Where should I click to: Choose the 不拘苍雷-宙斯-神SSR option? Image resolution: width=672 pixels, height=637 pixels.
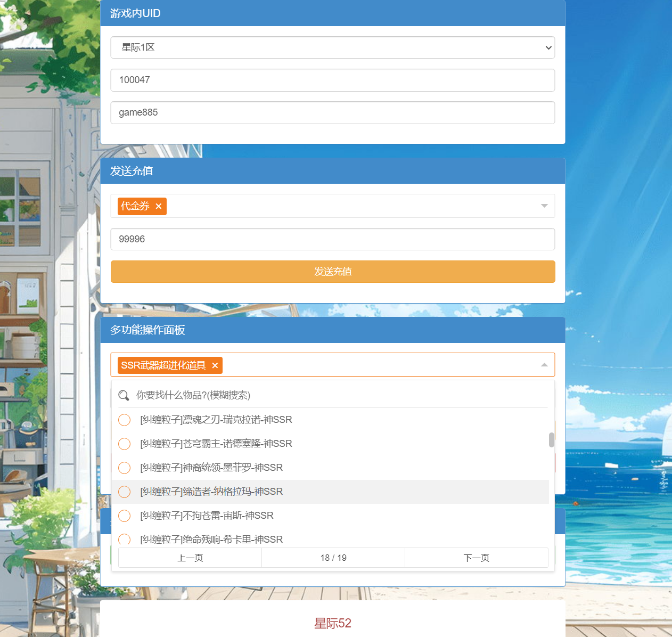point(207,516)
